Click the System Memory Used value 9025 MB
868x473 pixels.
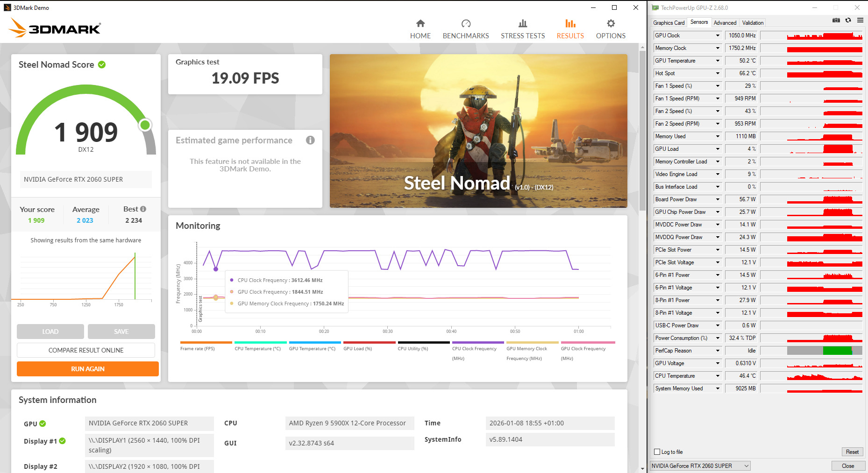[x=741, y=388]
